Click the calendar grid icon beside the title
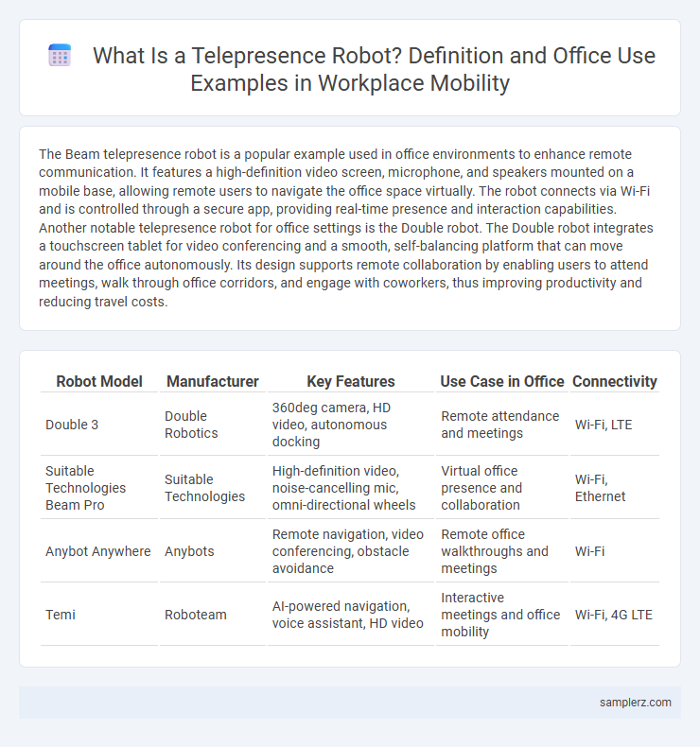This screenshot has width=700, height=747. click(60, 55)
